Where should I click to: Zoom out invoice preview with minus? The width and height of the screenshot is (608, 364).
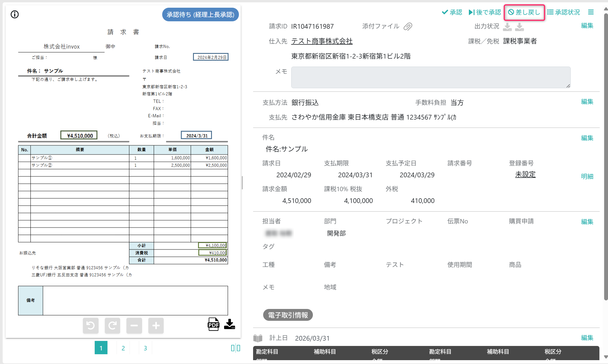tap(134, 326)
